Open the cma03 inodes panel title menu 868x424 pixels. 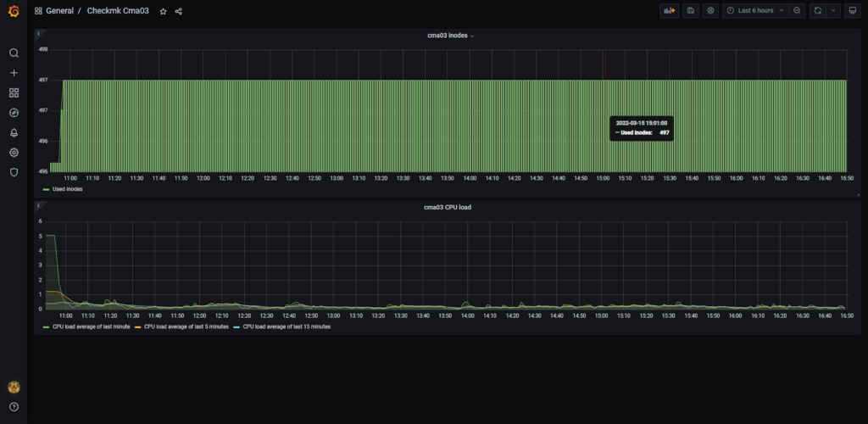click(x=450, y=36)
